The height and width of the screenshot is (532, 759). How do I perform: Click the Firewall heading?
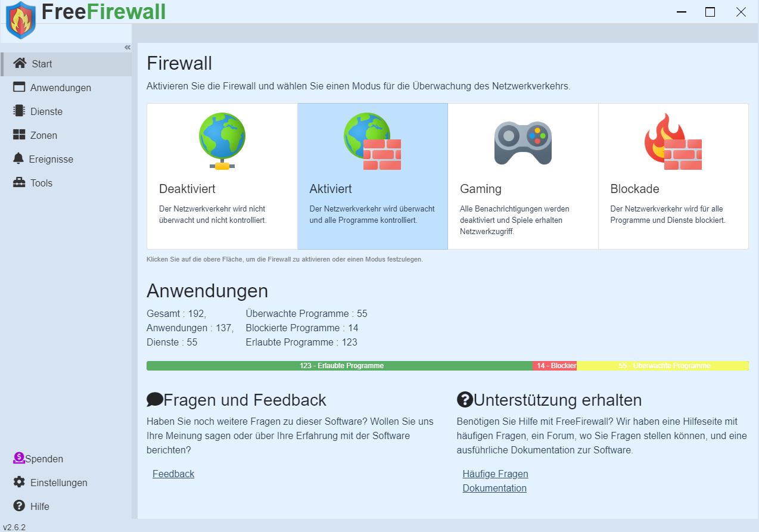click(179, 63)
